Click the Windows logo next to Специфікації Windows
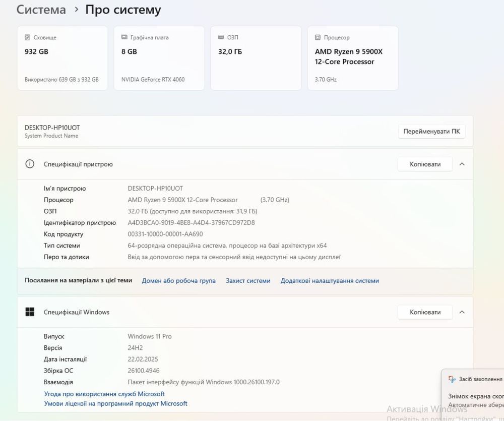The width and height of the screenshot is (504, 421). pyautogui.click(x=30, y=312)
